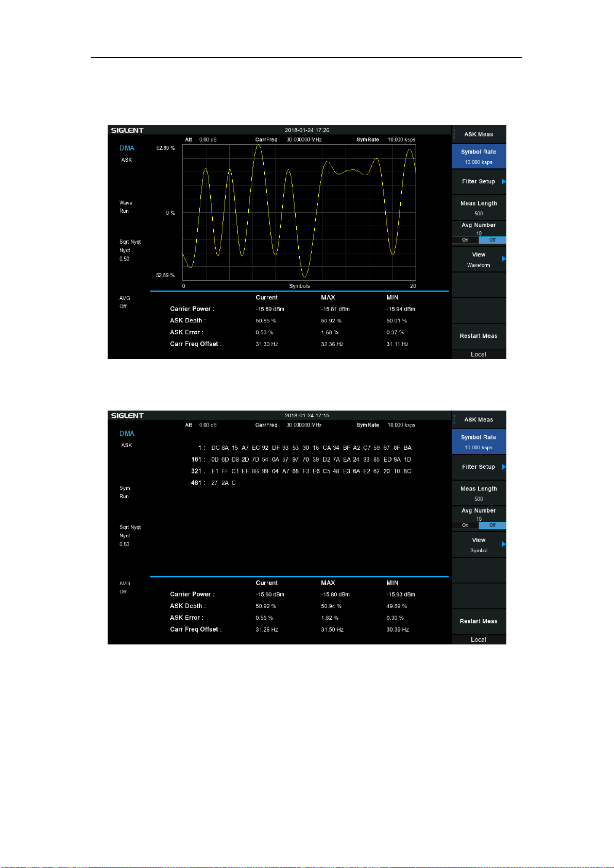The height and width of the screenshot is (868, 614).
Task: Click the dotted handle beside ASK Meas, waveform screen
Action: pos(454,134)
